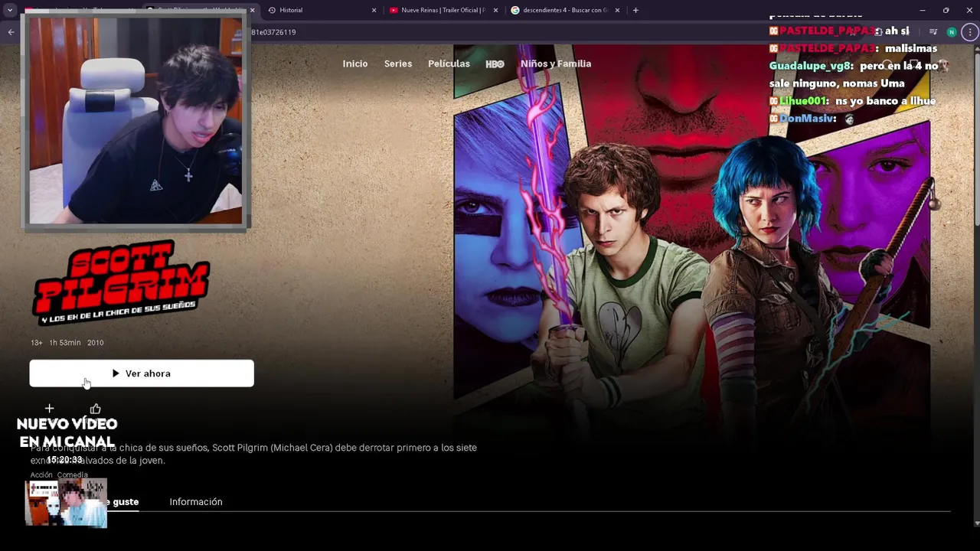Open the browser profile N avatar
Image resolution: width=980 pixels, height=551 pixels.
(952, 32)
